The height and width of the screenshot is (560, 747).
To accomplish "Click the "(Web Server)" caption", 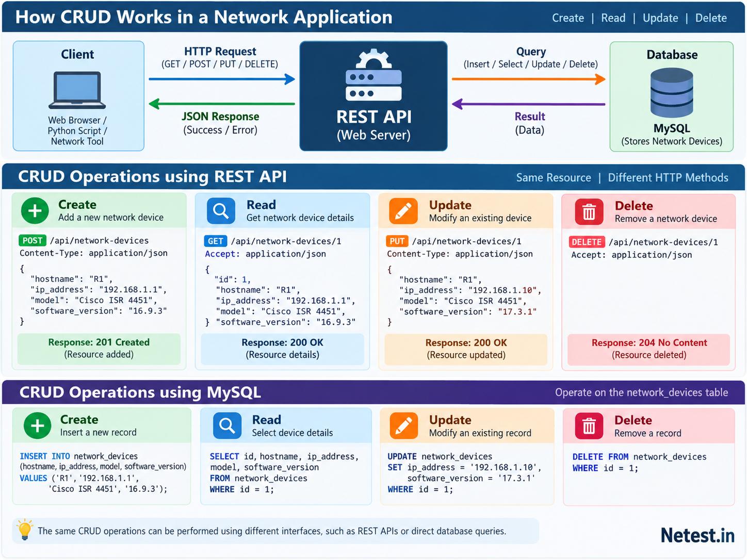I will pyautogui.click(x=373, y=135).
